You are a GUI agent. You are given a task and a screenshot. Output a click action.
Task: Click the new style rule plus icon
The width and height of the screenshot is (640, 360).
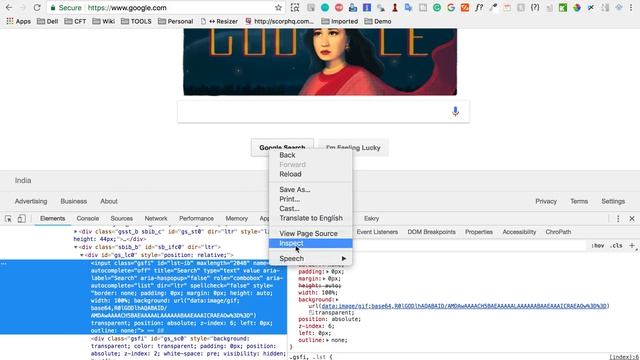[x=632, y=245]
